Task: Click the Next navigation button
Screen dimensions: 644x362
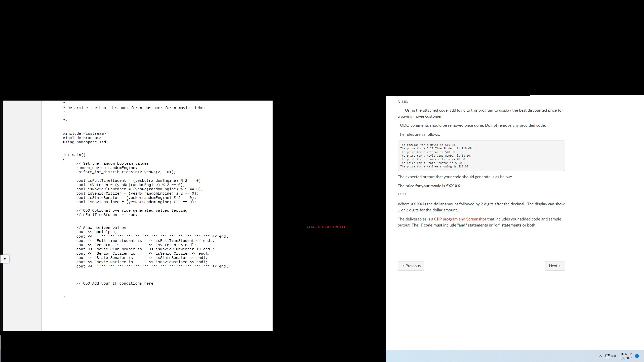Action: (555, 266)
